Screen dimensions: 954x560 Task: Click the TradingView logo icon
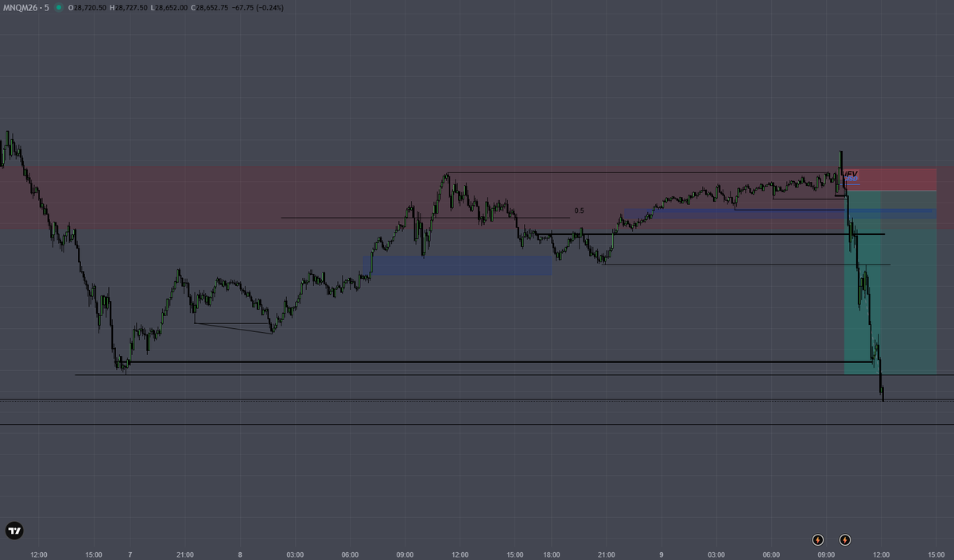tap(14, 530)
